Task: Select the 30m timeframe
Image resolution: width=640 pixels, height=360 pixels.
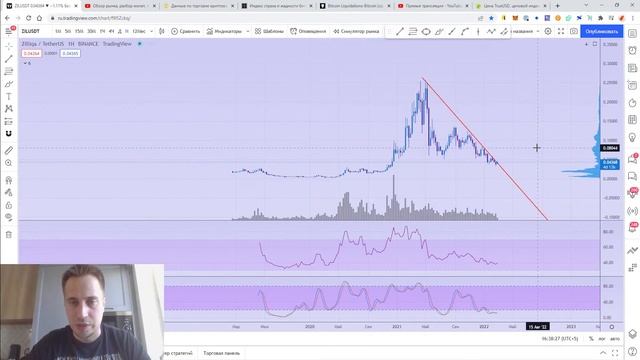Action: 91,31
